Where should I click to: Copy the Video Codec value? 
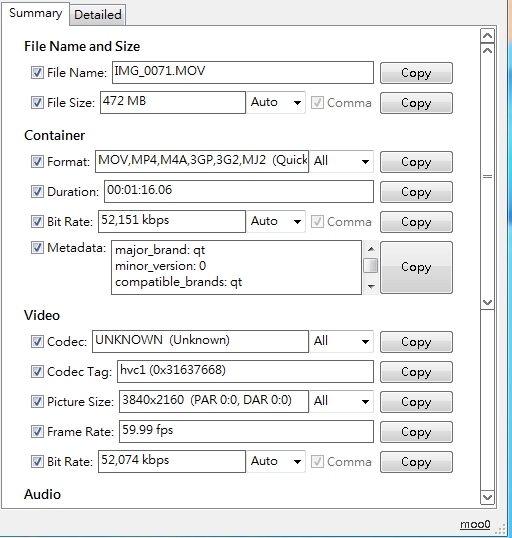tap(416, 342)
